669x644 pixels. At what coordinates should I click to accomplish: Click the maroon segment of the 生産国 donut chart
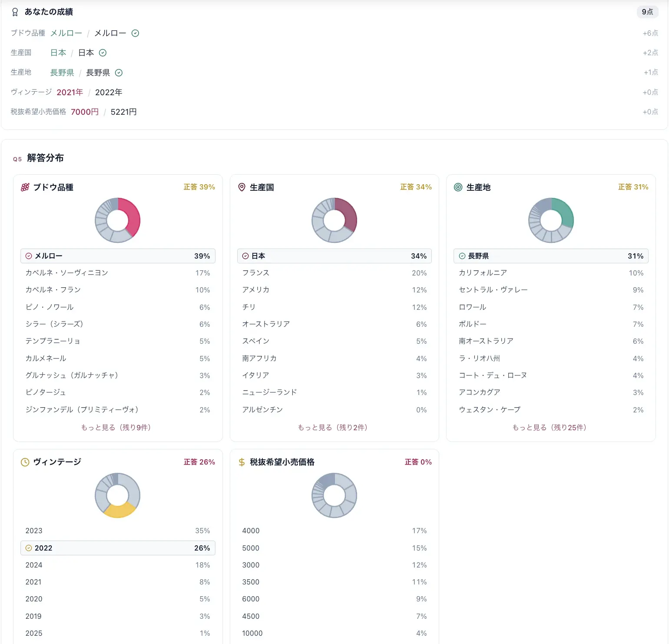(x=350, y=214)
